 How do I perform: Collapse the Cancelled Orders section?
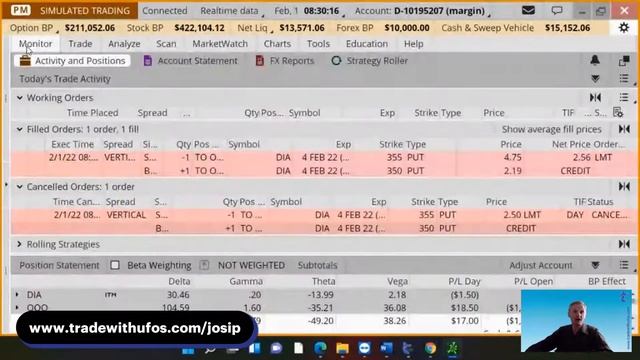coord(19,187)
